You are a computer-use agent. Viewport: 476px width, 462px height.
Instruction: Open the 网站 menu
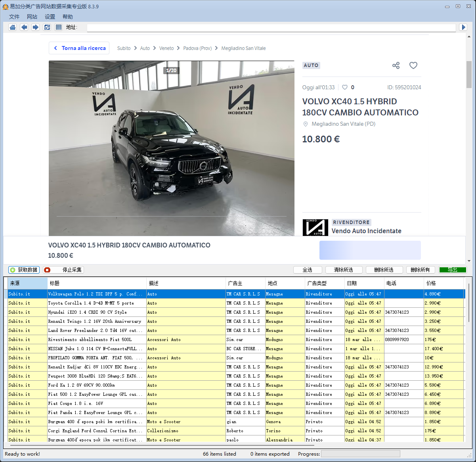[x=32, y=17]
